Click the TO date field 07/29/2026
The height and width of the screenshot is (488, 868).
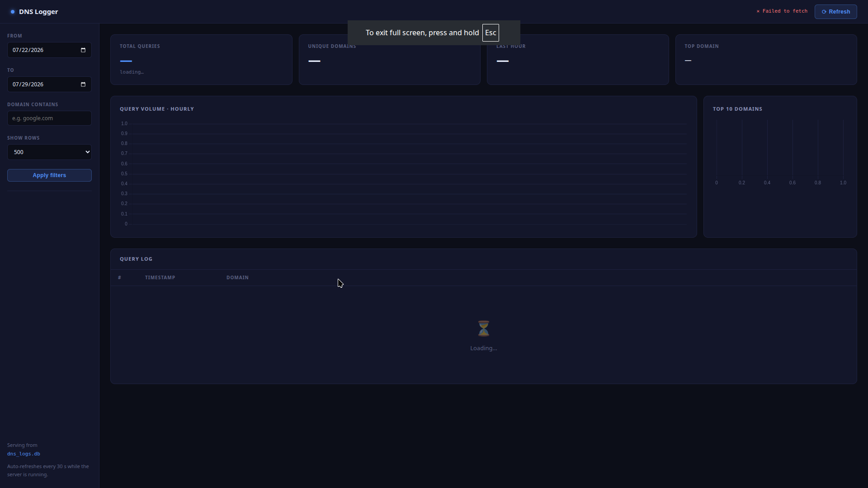pos(49,84)
